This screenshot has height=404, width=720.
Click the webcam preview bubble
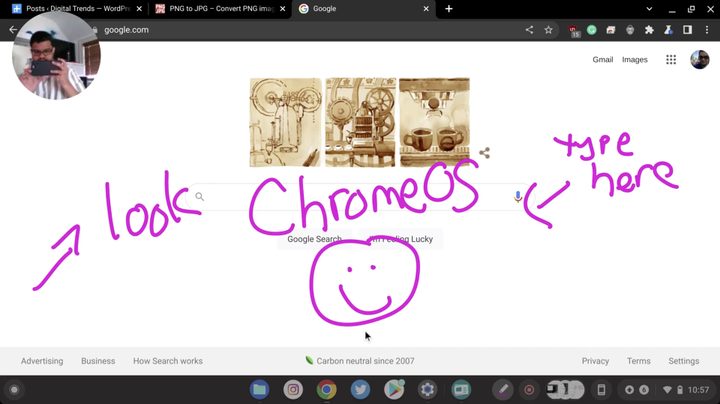56,55
